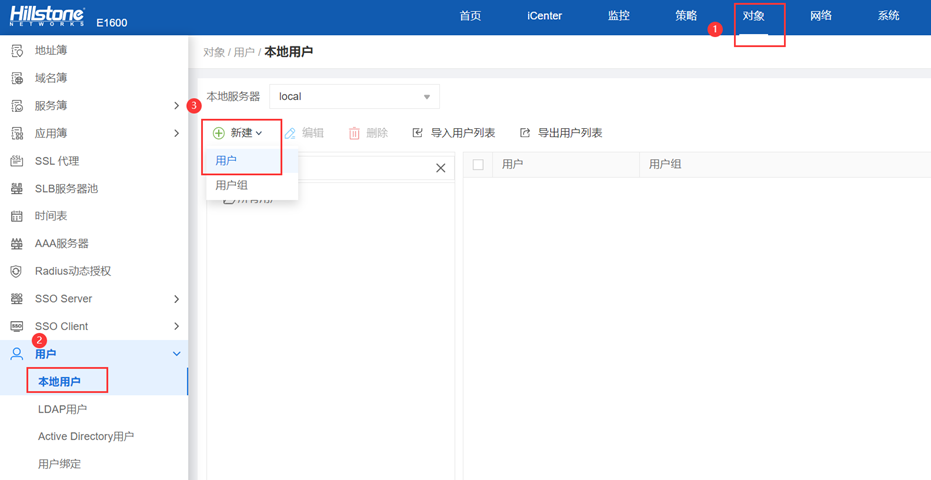Switch to the 监控 top tab
This screenshot has width=931, height=480.
click(x=619, y=16)
